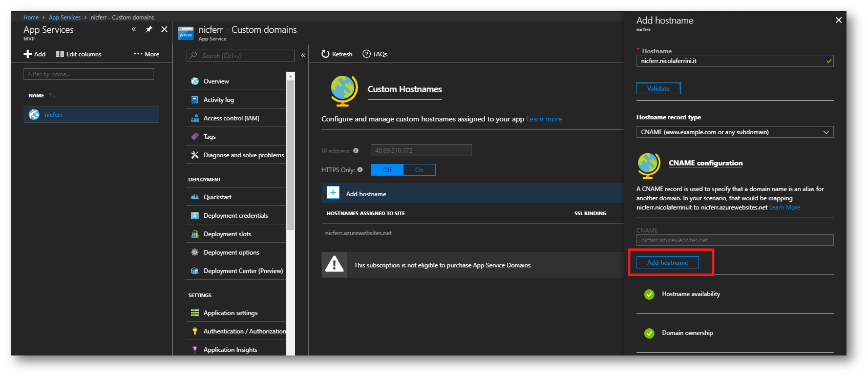Click the Authentication / Authorization key icon
The width and height of the screenshot is (868, 377).
[195, 331]
